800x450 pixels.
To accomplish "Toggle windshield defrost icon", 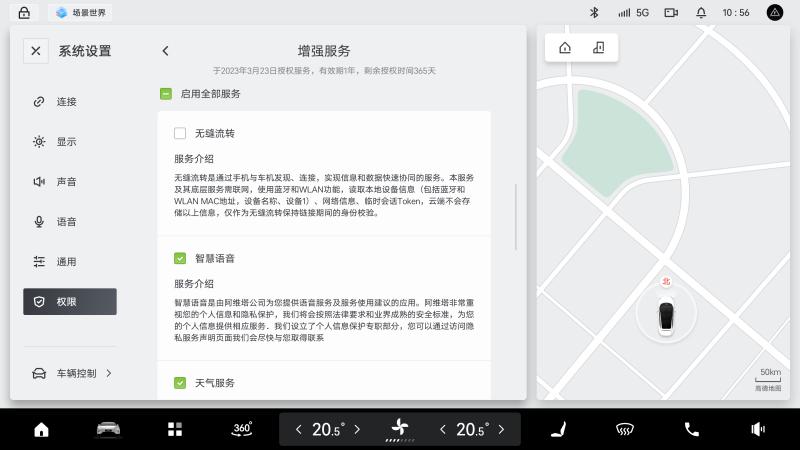I will pyautogui.click(x=624, y=430).
